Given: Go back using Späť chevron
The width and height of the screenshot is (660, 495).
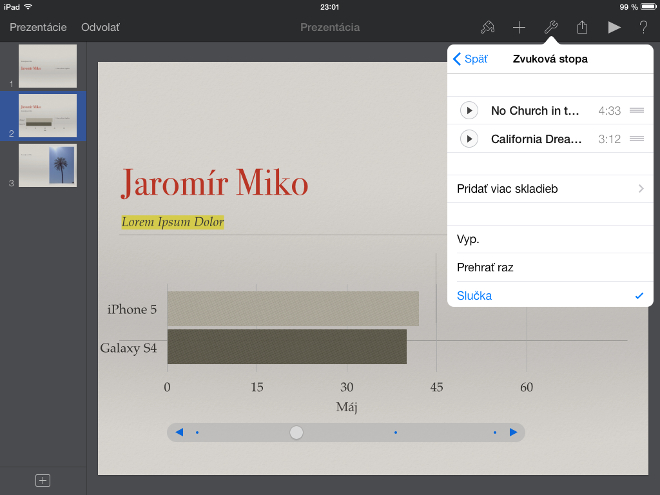Looking at the screenshot, I should point(471,59).
